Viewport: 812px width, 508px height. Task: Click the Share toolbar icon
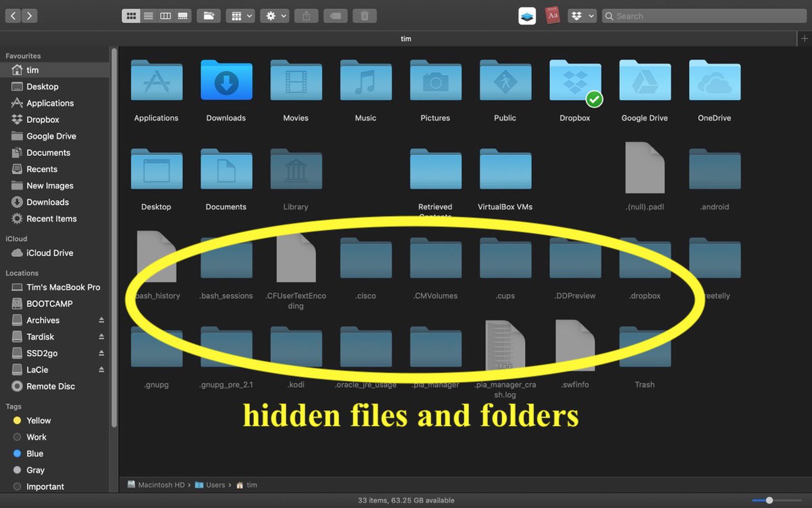coord(306,16)
